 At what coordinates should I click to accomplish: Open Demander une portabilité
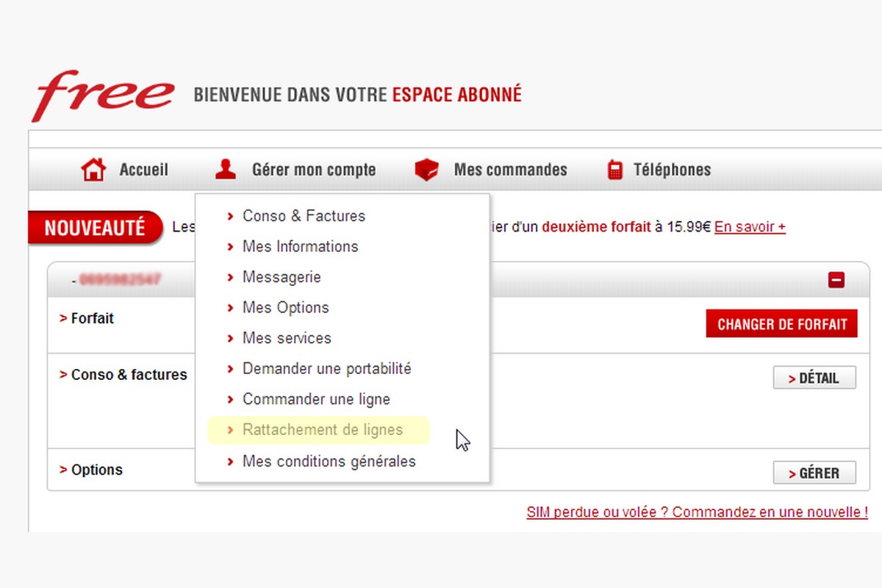pyautogui.click(x=327, y=368)
